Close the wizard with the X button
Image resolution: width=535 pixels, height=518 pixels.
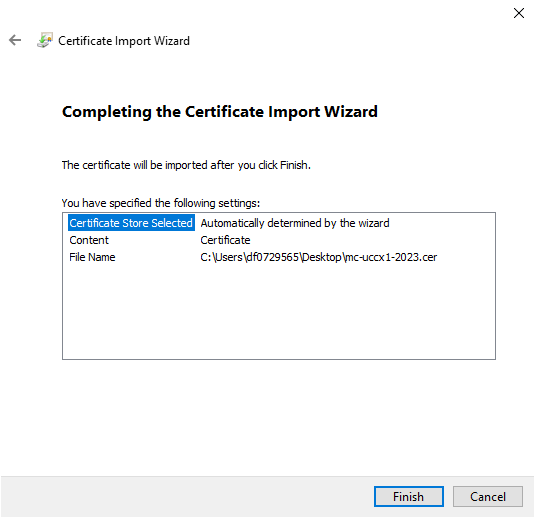[519, 13]
